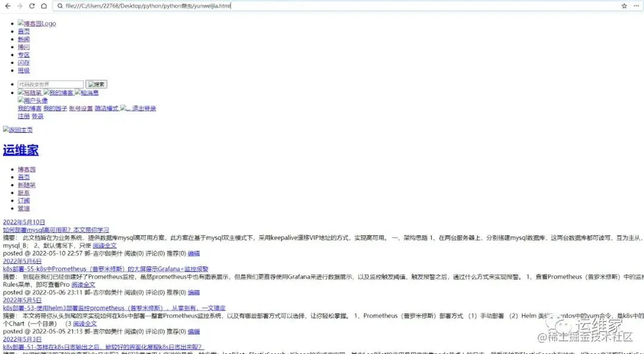Viewport: 644px width, 354px height.
Task: Open post k8s部署-55 Prometheus Grafana+监控报警
Action: point(106,269)
